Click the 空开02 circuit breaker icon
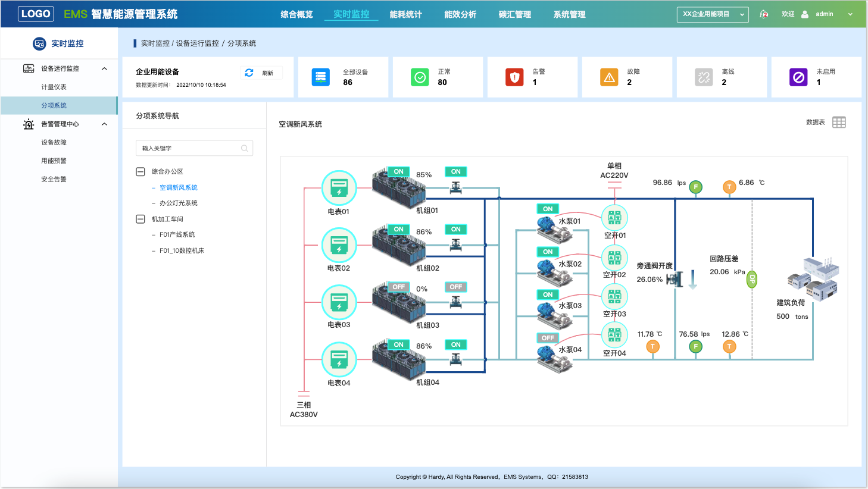The image size is (868, 489). pyautogui.click(x=614, y=258)
